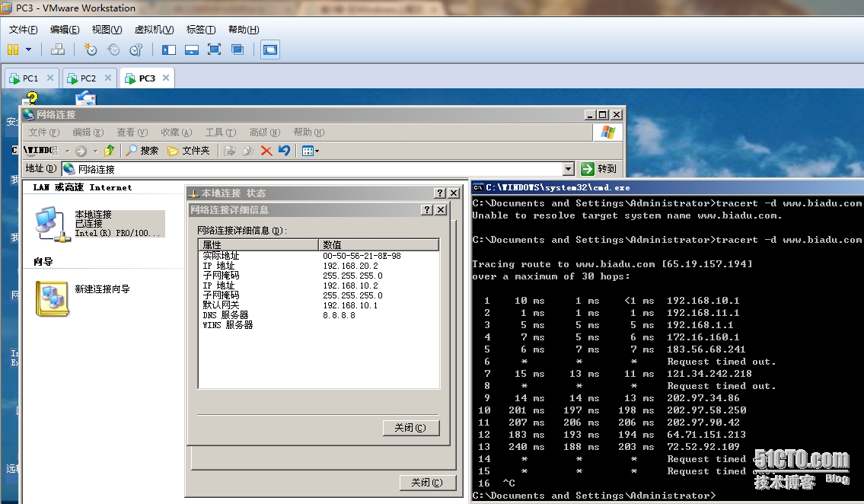The image size is (864, 504).
Task: Open VMware 帮助(H) menu
Action: click(244, 30)
